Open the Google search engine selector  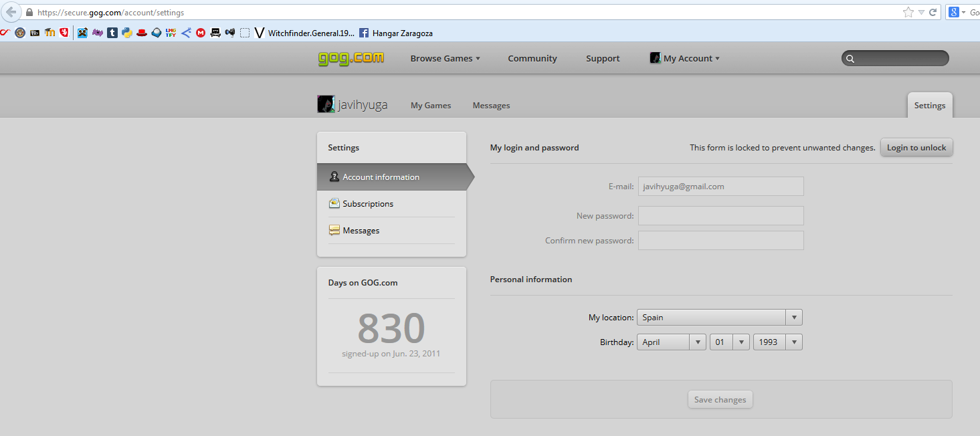tap(957, 12)
